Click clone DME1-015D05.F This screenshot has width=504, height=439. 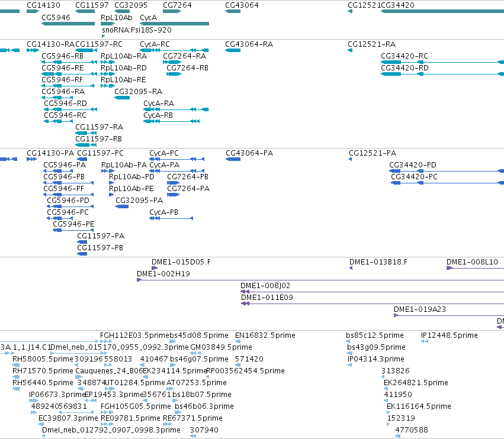pyautogui.click(x=181, y=262)
